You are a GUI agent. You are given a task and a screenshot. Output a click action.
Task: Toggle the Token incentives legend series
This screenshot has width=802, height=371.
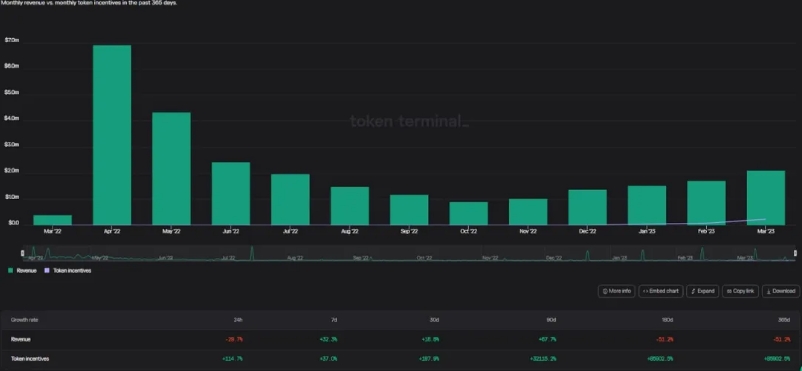pos(68,271)
